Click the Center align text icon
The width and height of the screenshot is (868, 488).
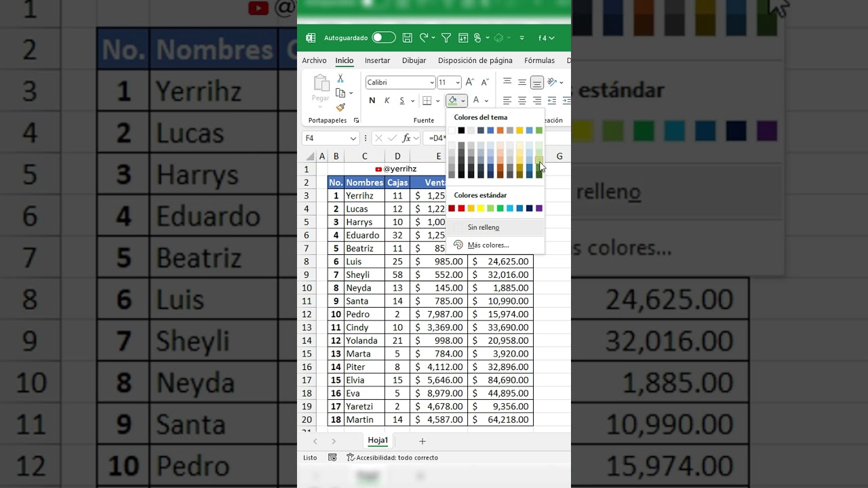[522, 101]
